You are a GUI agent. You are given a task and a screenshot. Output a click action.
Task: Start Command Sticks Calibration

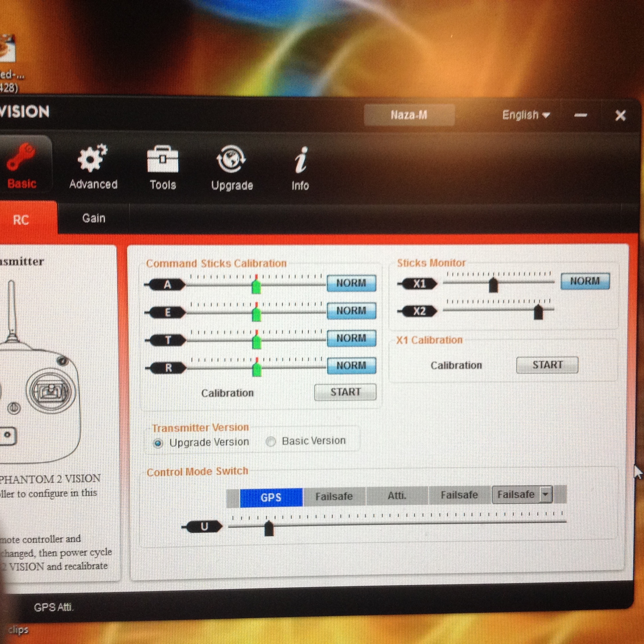[x=345, y=392]
